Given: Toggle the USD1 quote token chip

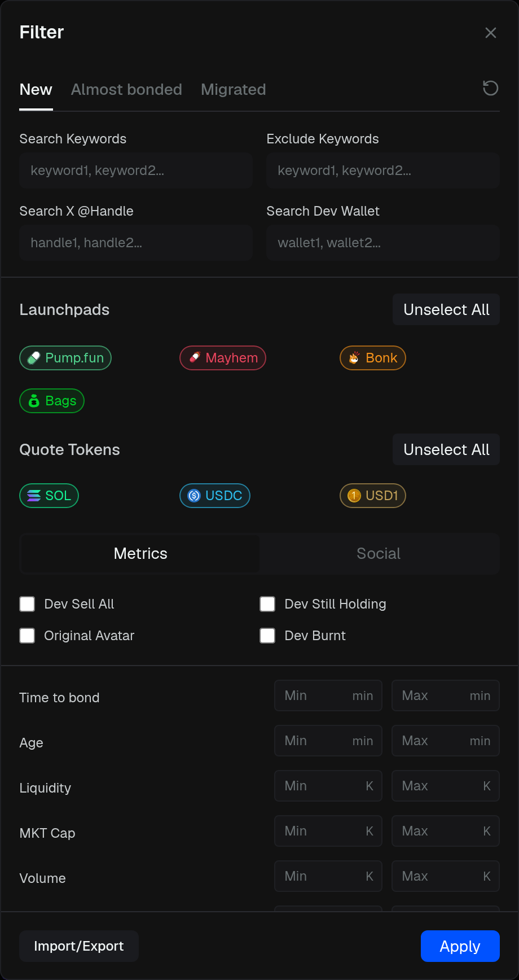Looking at the screenshot, I should click(x=373, y=496).
